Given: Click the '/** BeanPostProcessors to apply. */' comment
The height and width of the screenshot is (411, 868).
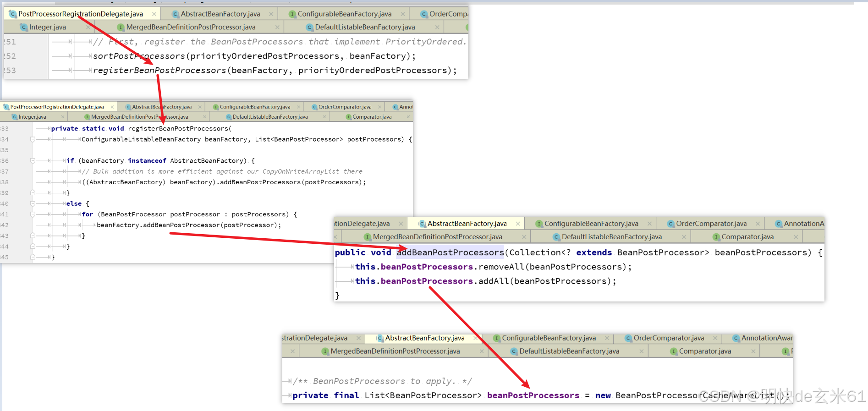Looking at the screenshot, I should 382,381.
